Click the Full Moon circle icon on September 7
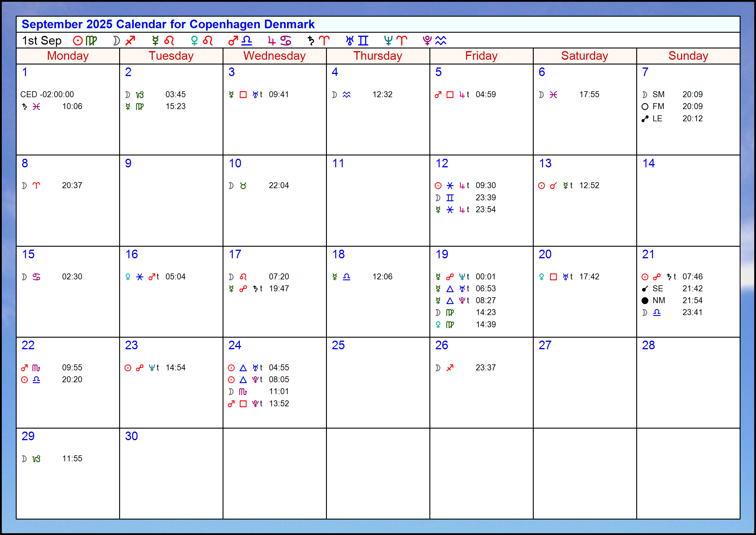The width and height of the screenshot is (756, 535). pyautogui.click(x=645, y=106)
